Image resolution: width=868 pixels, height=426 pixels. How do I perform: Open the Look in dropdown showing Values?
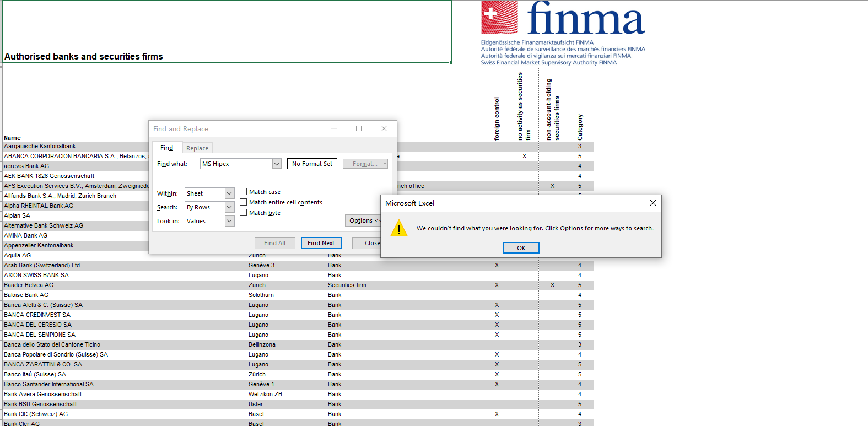tap(229, 221)
